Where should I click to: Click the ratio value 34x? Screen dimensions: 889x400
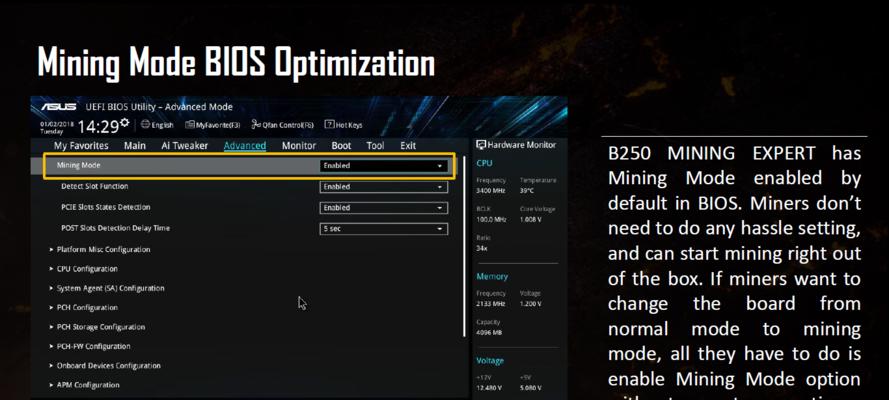coord(481,248)
